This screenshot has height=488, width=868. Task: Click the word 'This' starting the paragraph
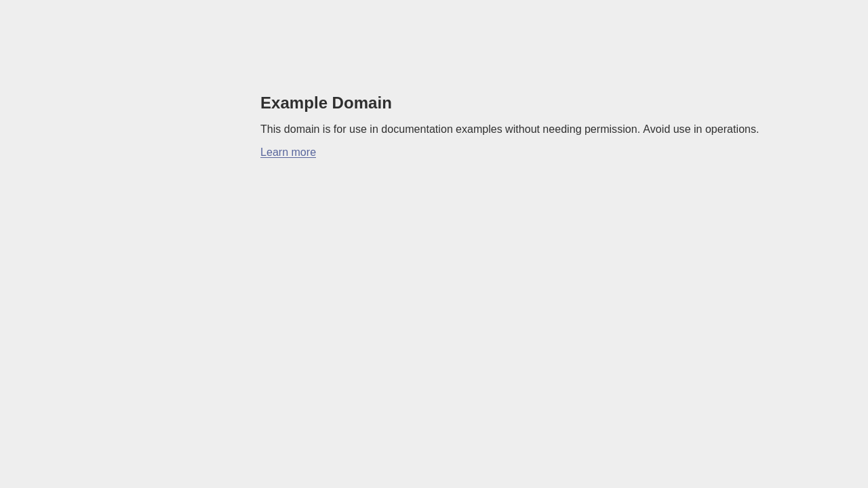click(271, 129)
